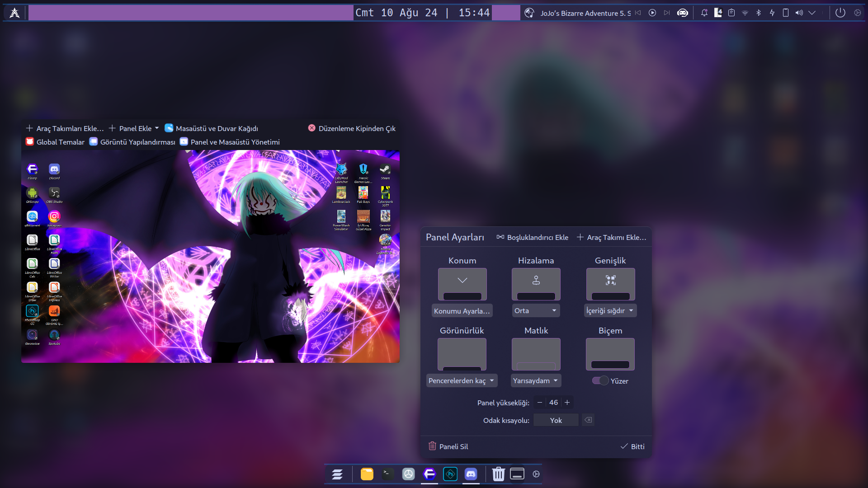Expand the İçeriği sığdır width dropdown
Image resolution: width=868 pixels, height=488 pixels.
(610, 311)
